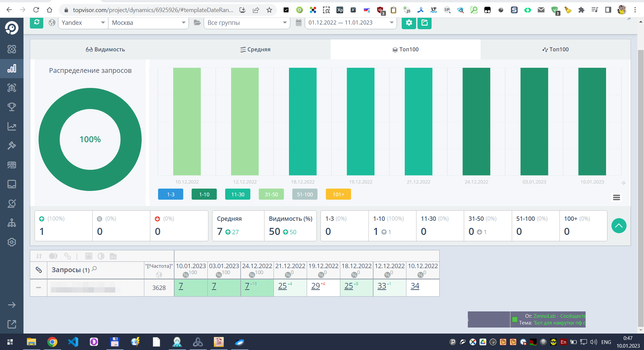Open the hammer tool section in sidebar
The width and height of the screenshot is (644, 350).
[x=12, y=146]
